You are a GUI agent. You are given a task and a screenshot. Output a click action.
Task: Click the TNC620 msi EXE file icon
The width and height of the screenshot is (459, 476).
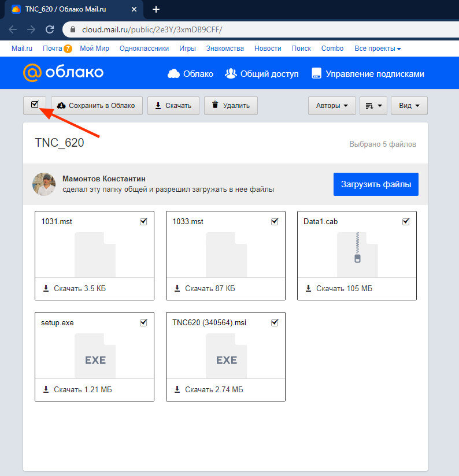226,356
